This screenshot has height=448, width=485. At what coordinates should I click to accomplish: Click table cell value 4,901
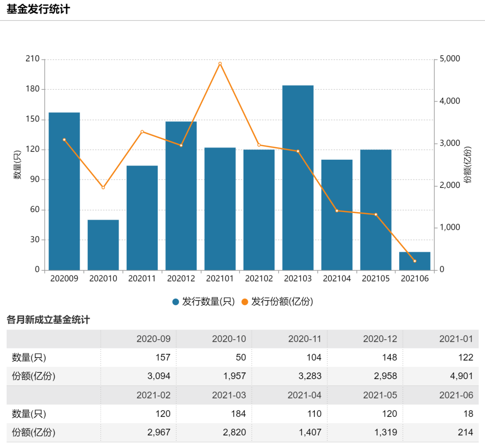pos(462,376)
